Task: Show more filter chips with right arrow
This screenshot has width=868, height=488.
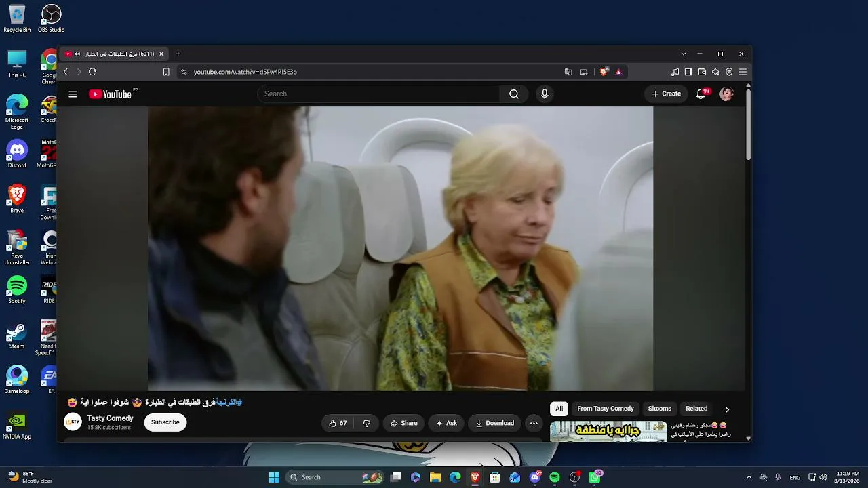Action: click(x=727, y=409)
